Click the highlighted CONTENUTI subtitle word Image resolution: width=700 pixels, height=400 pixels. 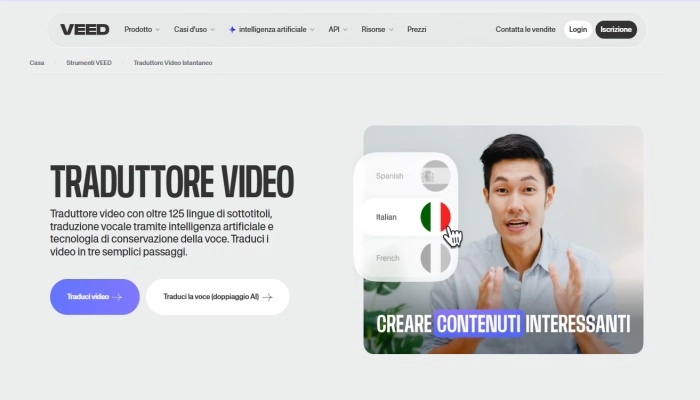click(x=479, y=324)
